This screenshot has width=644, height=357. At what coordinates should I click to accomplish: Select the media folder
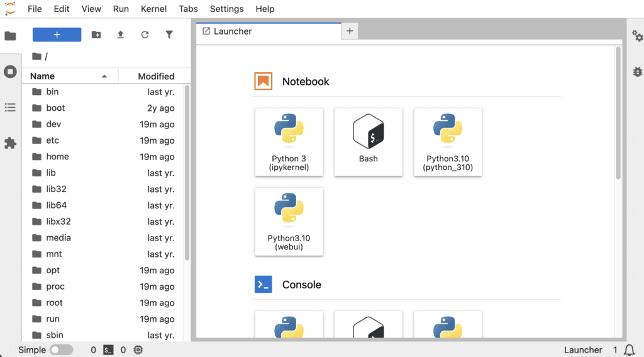pos(103,238)
